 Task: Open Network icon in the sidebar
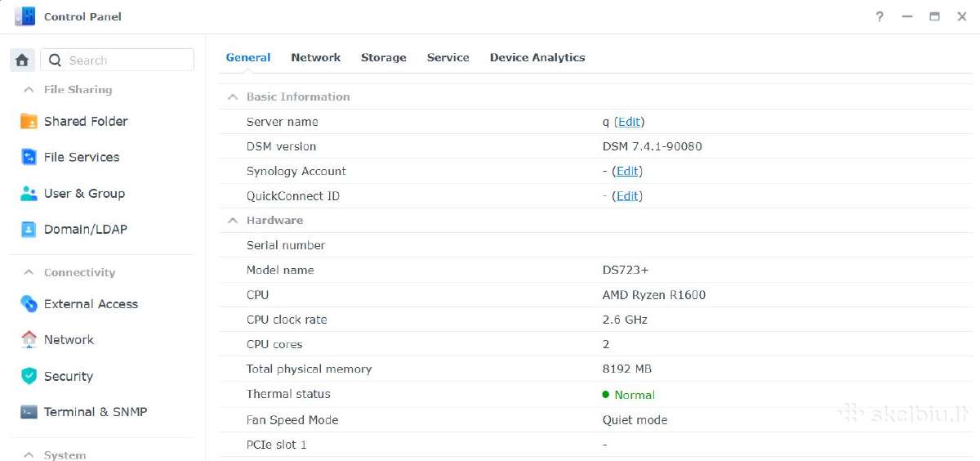pyautogui.click(x=29, y=340)
